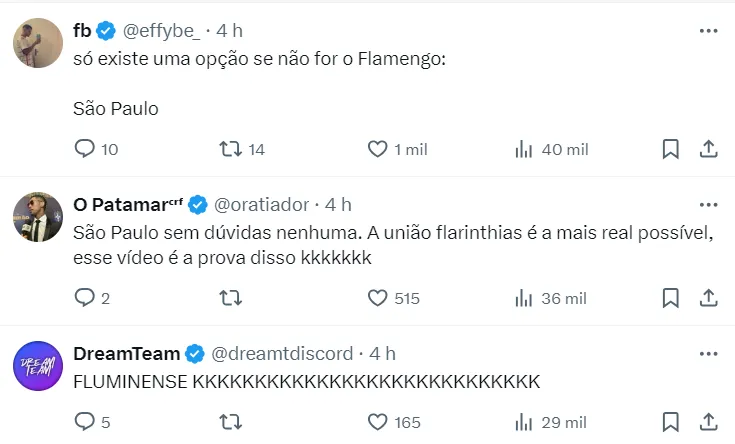The height and width of the screenshot is (444, 735).
Task: View analytics showing 29 mil views
Action: (523, 422)
